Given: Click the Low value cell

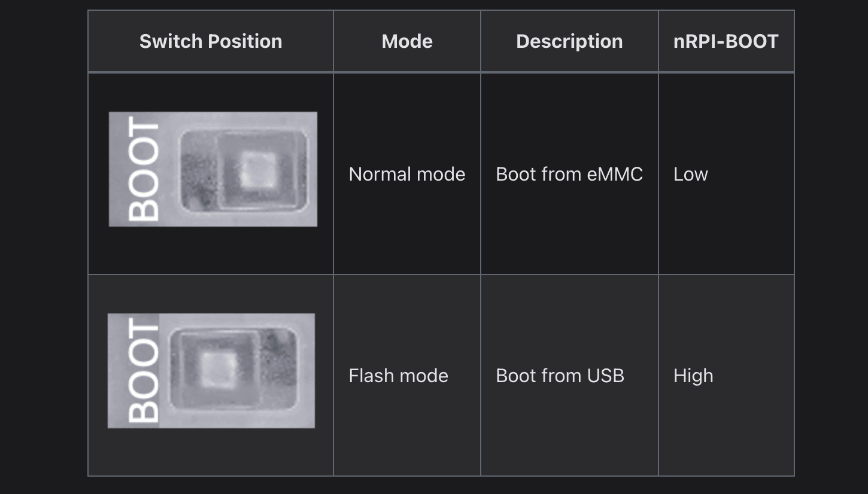Looking at the screenshot, I should coord(691,174).
